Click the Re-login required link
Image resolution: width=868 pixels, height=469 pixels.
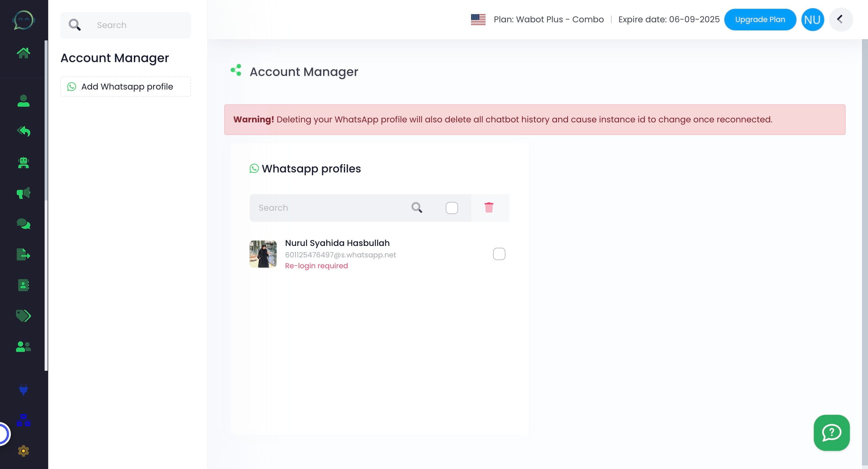point(316,266)
